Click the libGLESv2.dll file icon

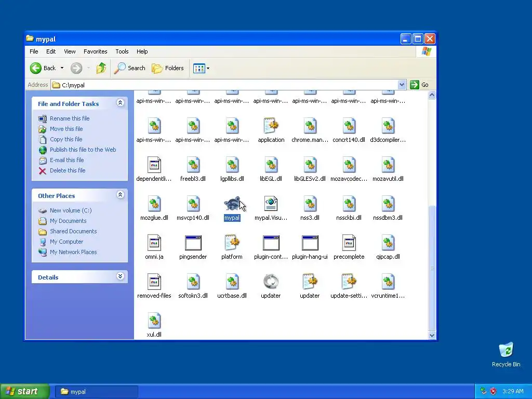pyautogui.click(x=310, y=165)
